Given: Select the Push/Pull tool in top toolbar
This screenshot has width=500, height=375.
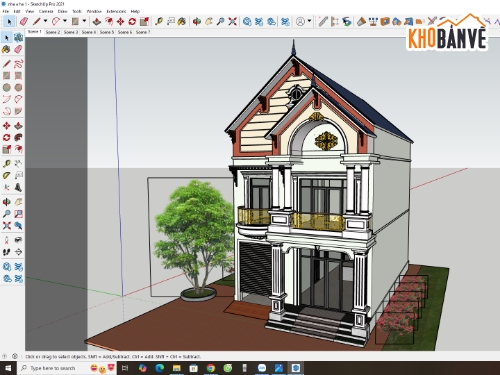Looking at the screenshot, I should (97, 22).
